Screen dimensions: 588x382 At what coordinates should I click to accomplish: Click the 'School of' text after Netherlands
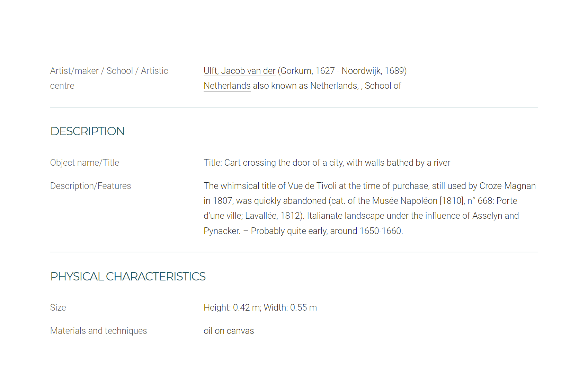[x=383, y=86]
